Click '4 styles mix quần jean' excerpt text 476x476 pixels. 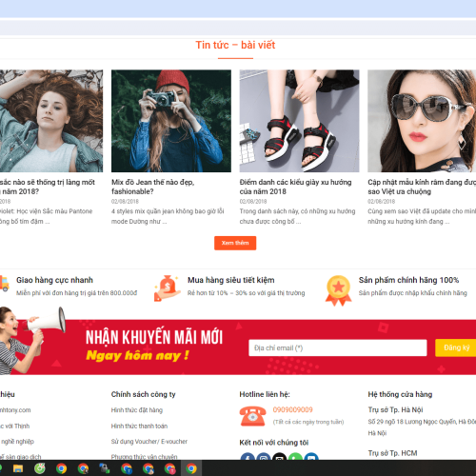coord(168,216)
